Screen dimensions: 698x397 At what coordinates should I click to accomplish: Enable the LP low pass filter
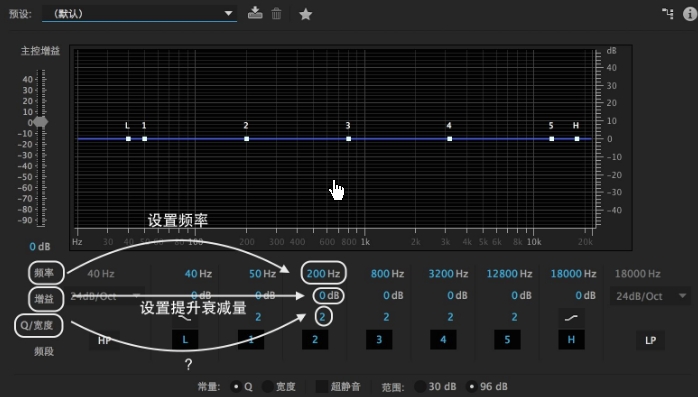pyautogui.click(x=650, y=340)
